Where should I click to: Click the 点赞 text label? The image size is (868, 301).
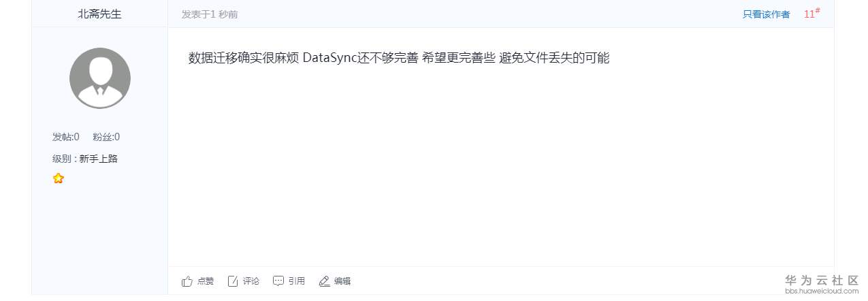click(206, 281)
